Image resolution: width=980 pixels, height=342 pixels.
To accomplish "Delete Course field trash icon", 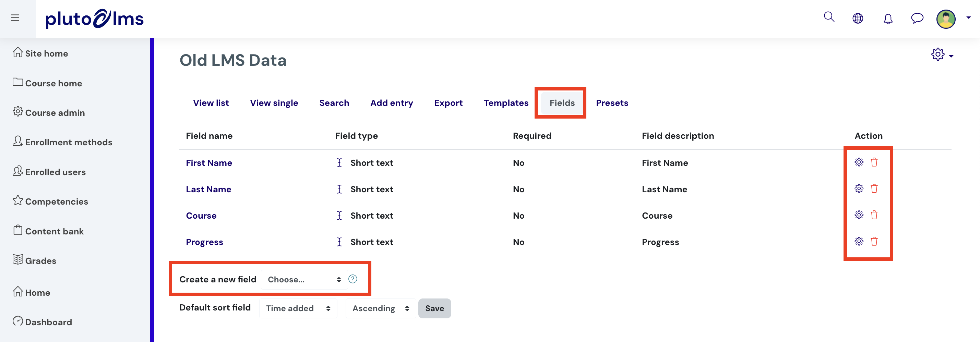I will coord(874,215).
